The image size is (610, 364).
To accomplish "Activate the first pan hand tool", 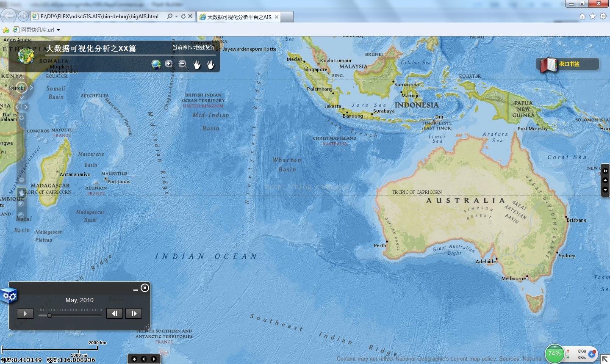I will (x=197, y=64).
